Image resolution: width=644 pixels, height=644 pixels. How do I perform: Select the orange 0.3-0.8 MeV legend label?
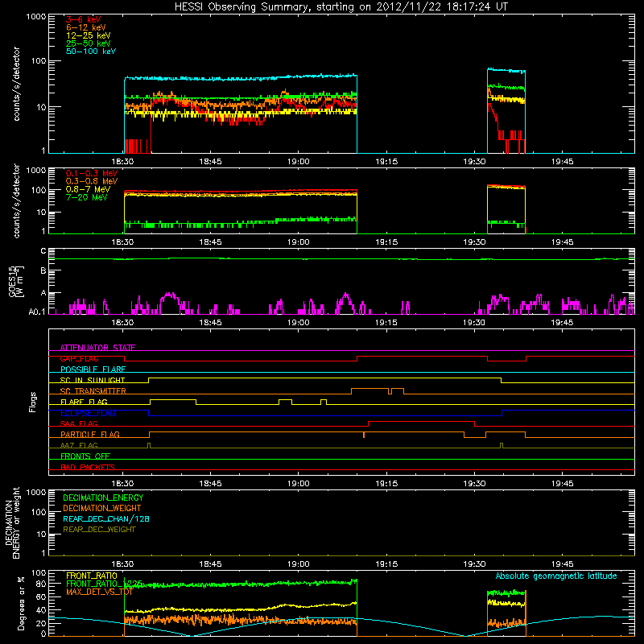92,181
